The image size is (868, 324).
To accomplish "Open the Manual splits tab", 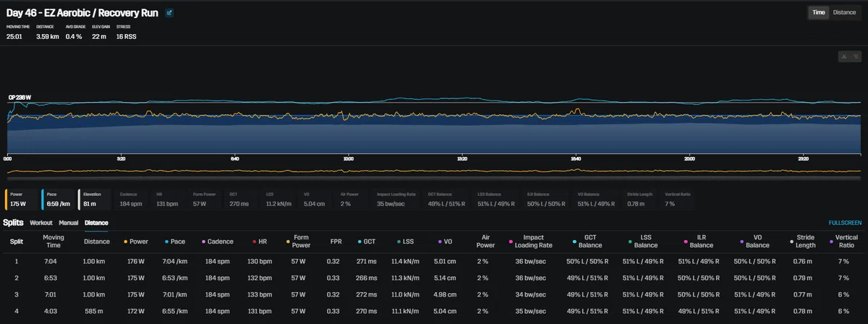I will pyautogui.click(x=69, y=223).
